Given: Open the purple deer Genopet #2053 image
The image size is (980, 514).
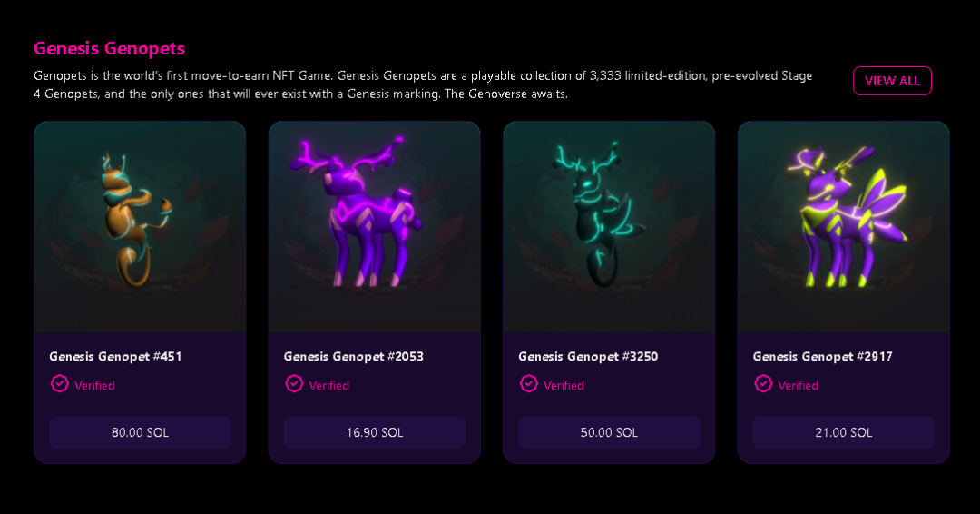Looking at the screenshot, I should click(x=374, y=227).
